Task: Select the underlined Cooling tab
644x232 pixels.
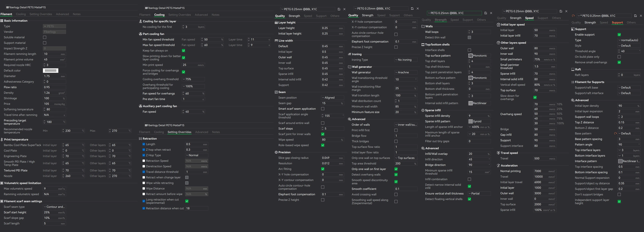Action: tap(159, 15)
